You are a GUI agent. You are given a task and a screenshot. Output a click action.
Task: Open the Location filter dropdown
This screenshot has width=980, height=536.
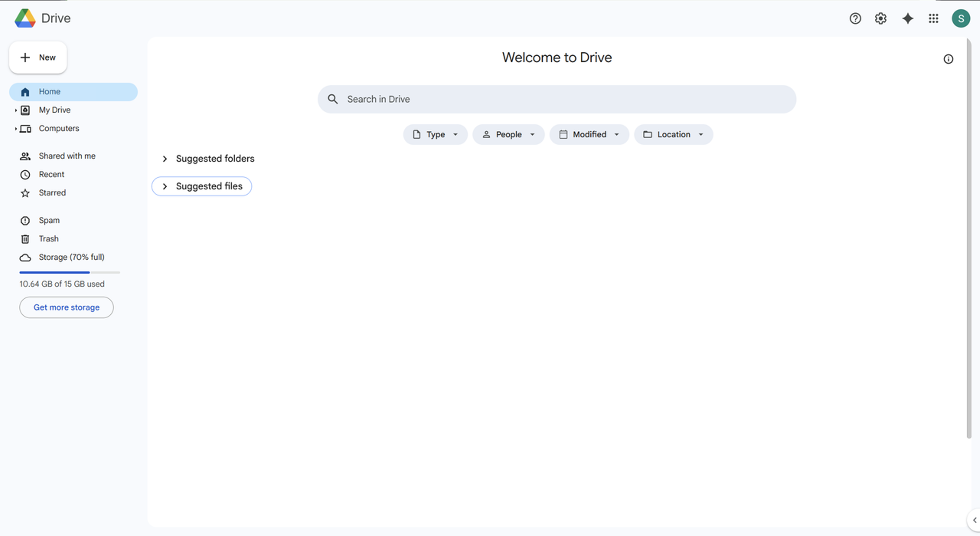[673, 135]
